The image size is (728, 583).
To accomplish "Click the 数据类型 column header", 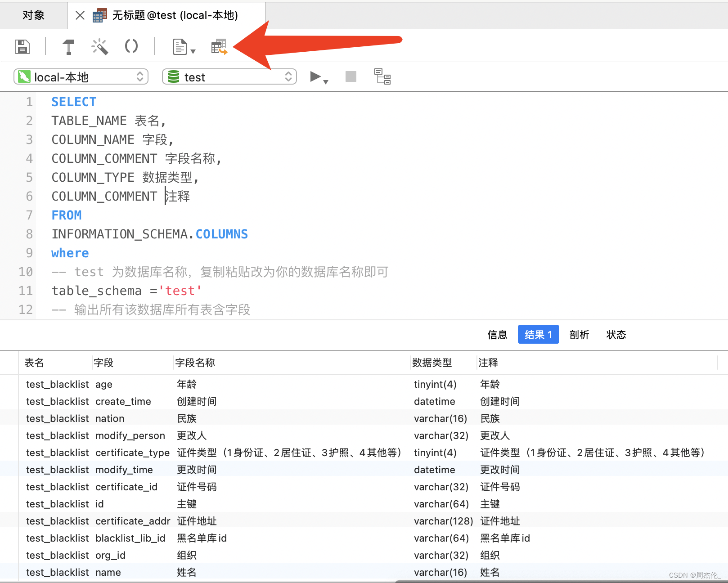I will click(444, 363).
